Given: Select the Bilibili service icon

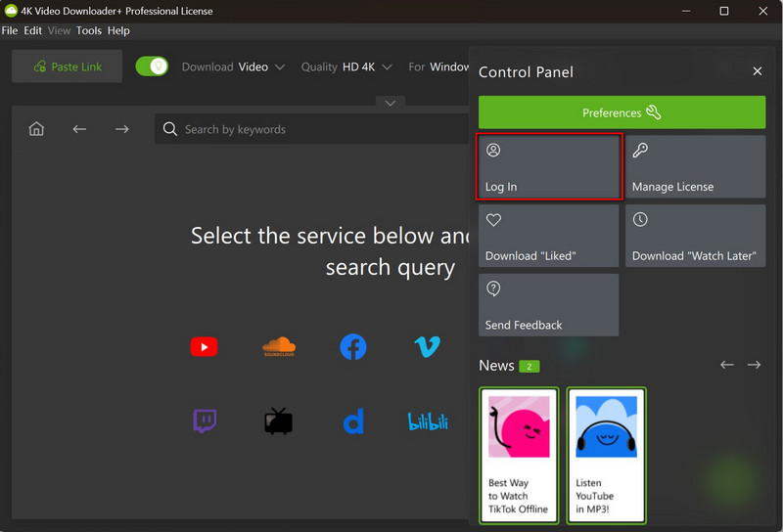Looking at the screenshot, I should [428, 421].
